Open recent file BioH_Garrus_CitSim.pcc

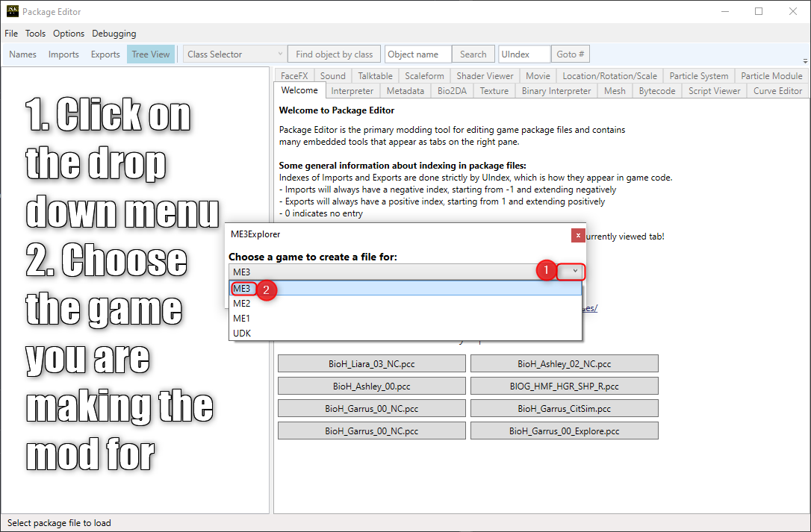(565, 408)
